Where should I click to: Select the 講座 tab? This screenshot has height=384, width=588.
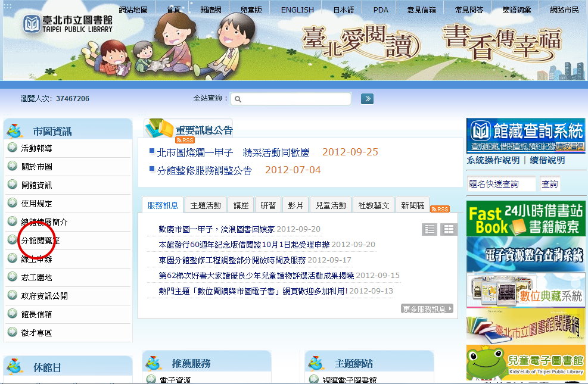coord(241,205)
